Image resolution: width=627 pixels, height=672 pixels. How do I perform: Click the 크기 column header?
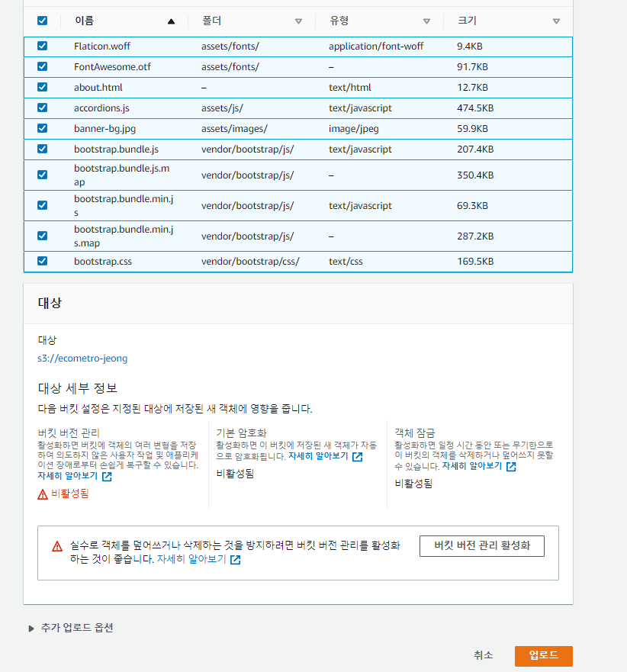pos(467,21)
